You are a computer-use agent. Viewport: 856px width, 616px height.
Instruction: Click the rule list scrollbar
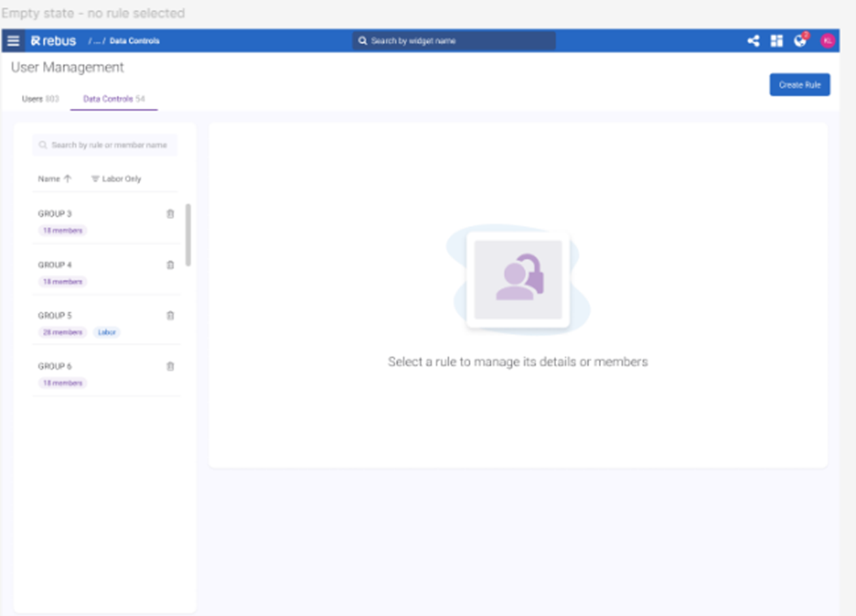pyautogui.click(x=188, y=235)
